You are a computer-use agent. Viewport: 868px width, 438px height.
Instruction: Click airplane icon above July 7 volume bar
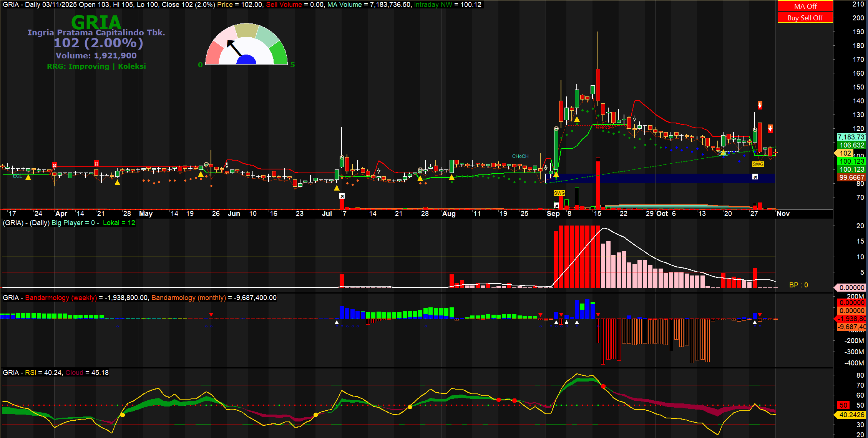[x=342, y=196]
